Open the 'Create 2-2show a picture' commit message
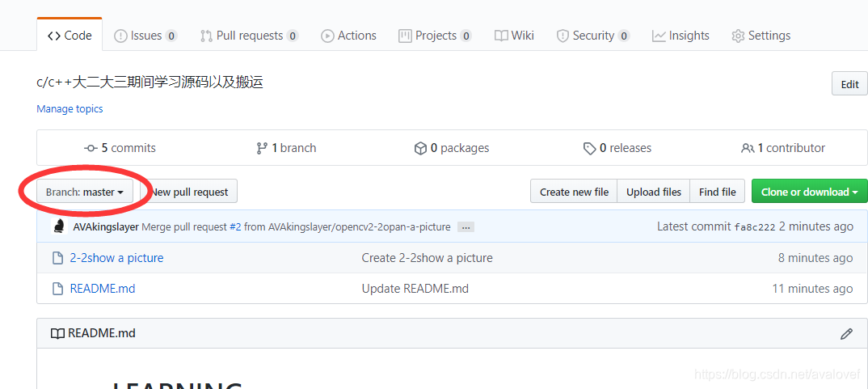The width and height of the screenshot is (868, 389). (427, 258)
